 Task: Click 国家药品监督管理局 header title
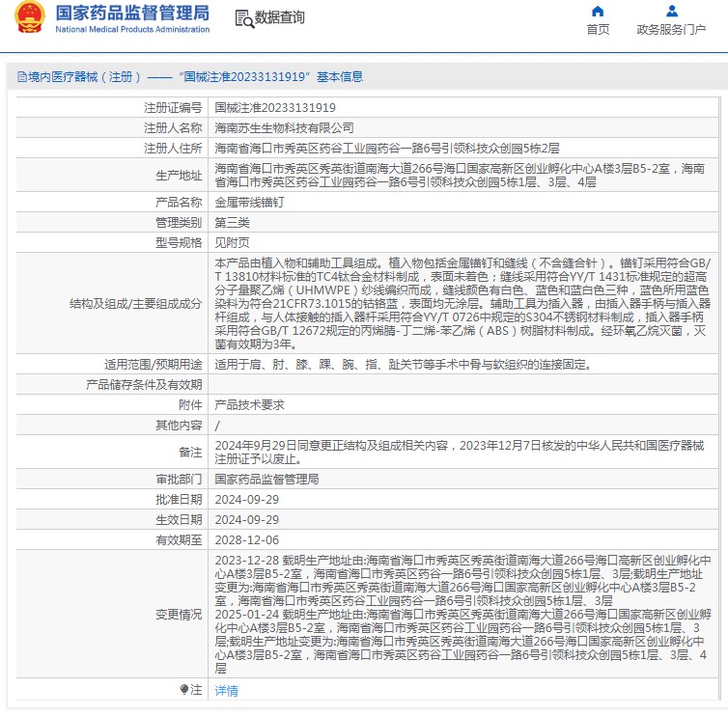132,13
